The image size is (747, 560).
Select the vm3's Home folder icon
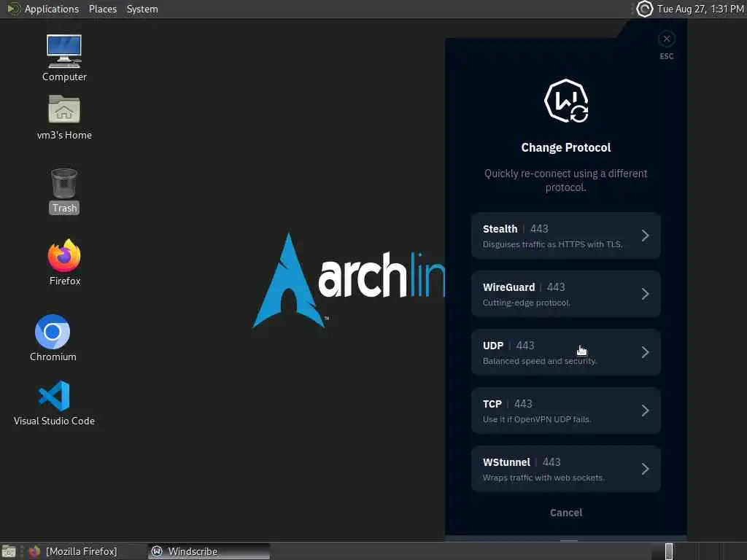click(x=64, y=117)
